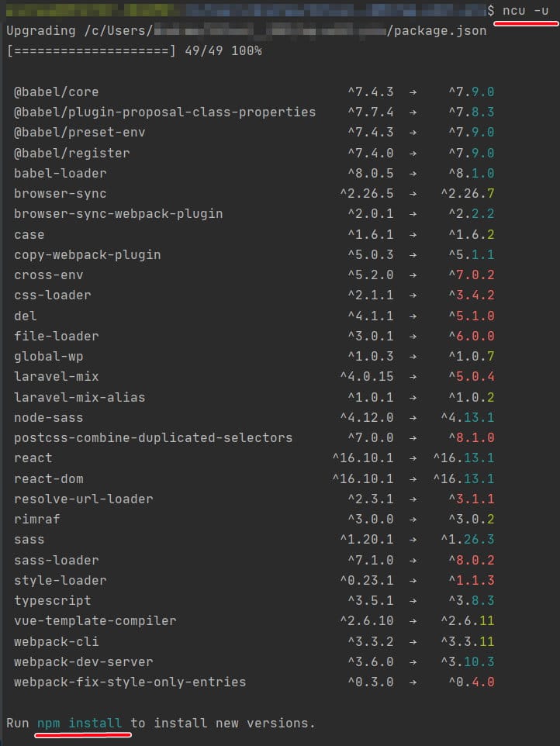Select the resolve-url-loader package name
Screen dimensions: 560x746
point(83,499)
